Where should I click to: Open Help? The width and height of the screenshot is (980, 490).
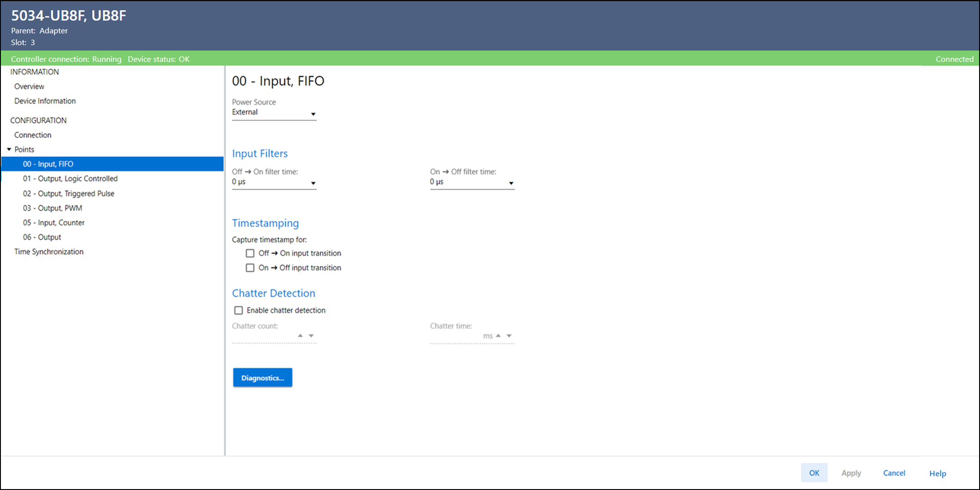coord(937,473)
